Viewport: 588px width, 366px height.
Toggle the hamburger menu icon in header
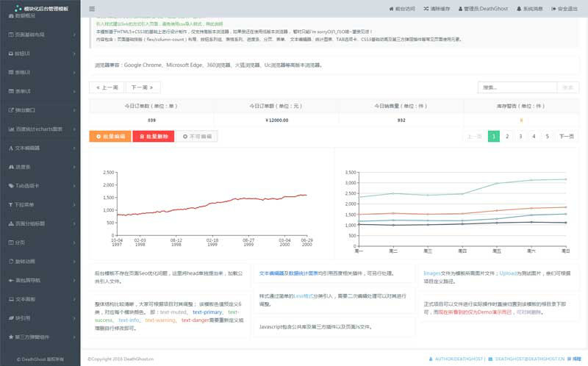(92, 9)
